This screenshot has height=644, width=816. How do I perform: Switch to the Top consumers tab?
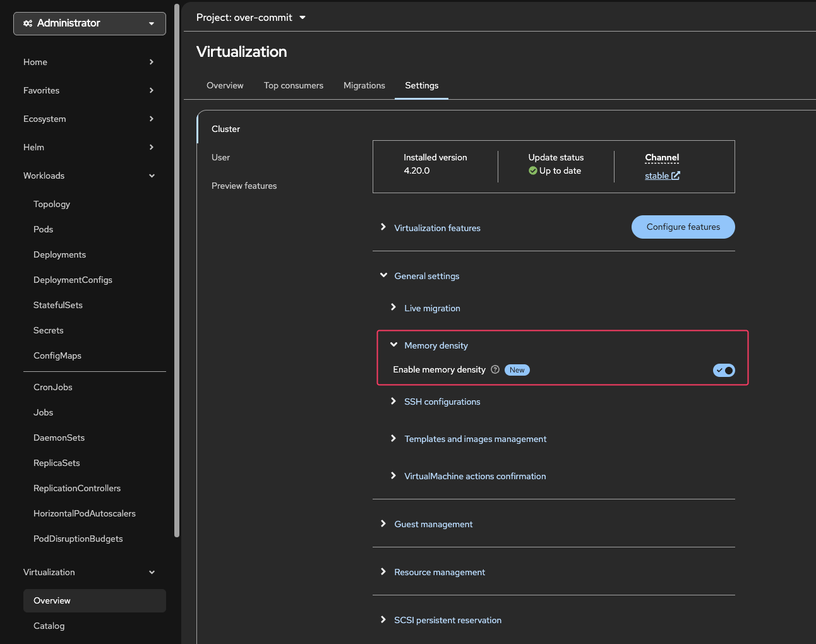(x=293, y=86)
